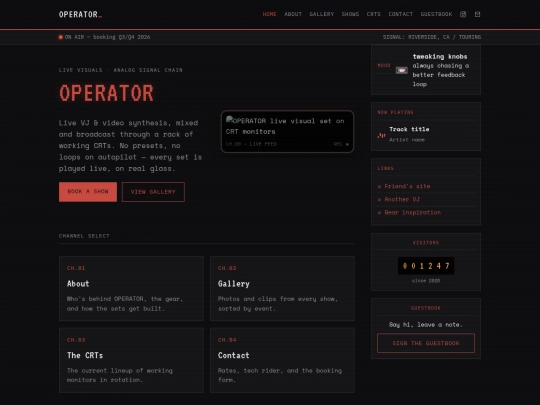
Task: Click the tweaking knobs mood text
Action: 440,56
